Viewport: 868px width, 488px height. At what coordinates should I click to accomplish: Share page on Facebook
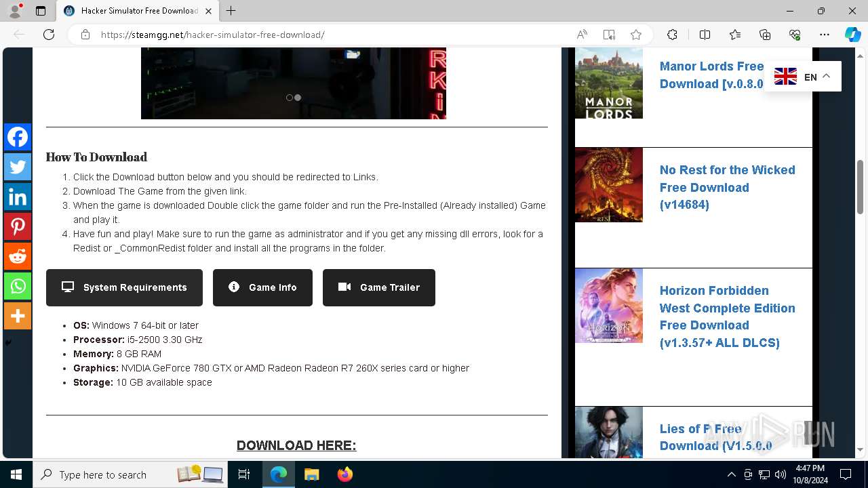coord(18,137)
